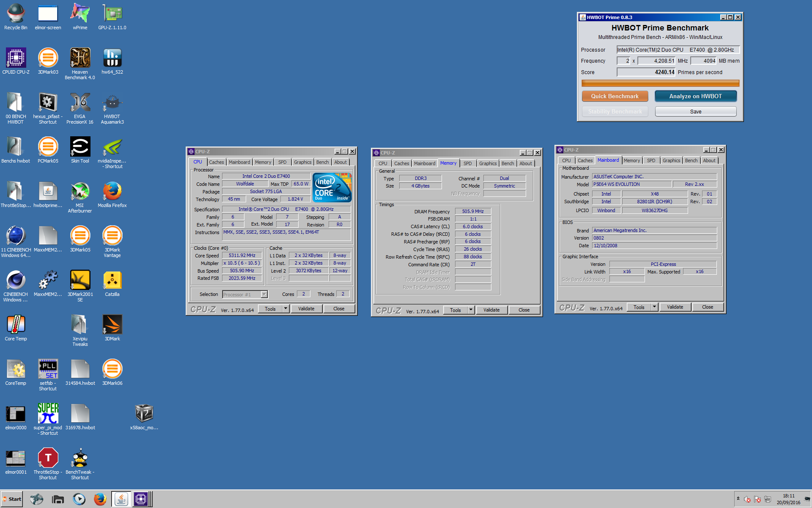
Task: Open EVGA PrecisionX 16 icon
Action: coord(80,108)
